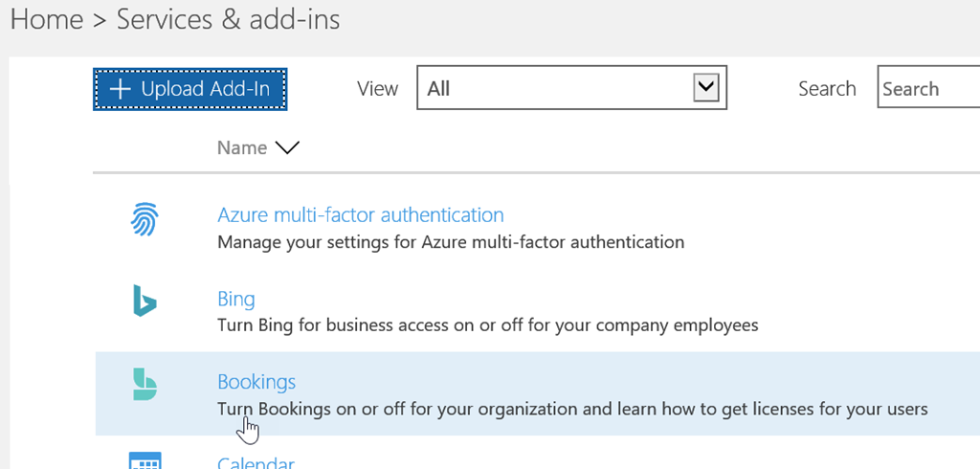
Task: Open Azure multi-factor authentication link
Action: (360, 215)
